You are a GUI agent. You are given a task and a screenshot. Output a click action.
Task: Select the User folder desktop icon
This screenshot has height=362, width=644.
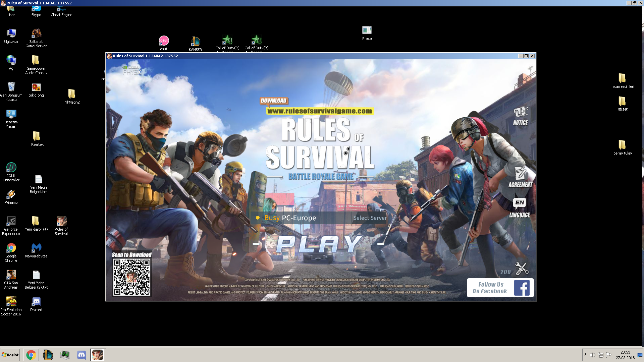point(11,11)
